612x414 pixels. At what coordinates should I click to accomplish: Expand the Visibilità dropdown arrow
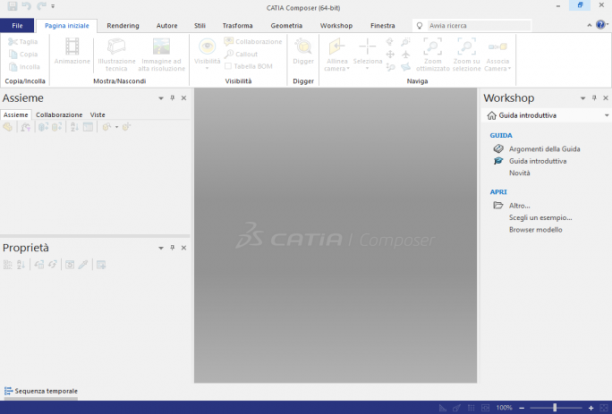coord(207,68)
